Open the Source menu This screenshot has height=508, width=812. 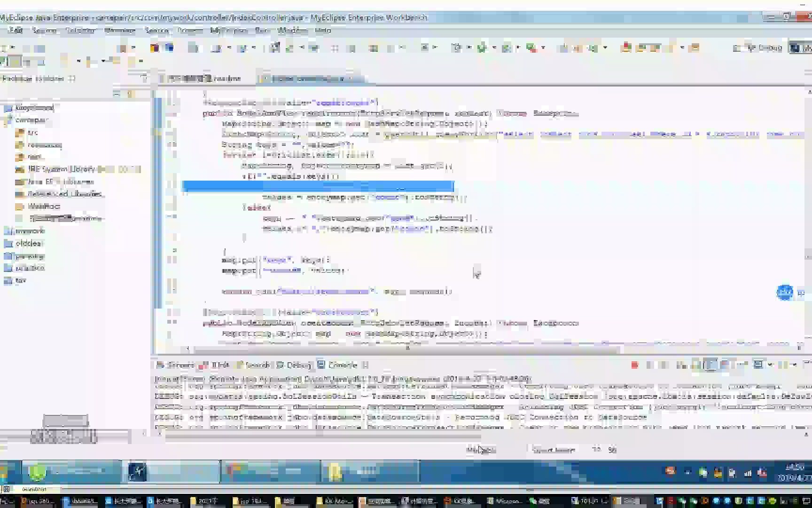click(x=44, y=30)
